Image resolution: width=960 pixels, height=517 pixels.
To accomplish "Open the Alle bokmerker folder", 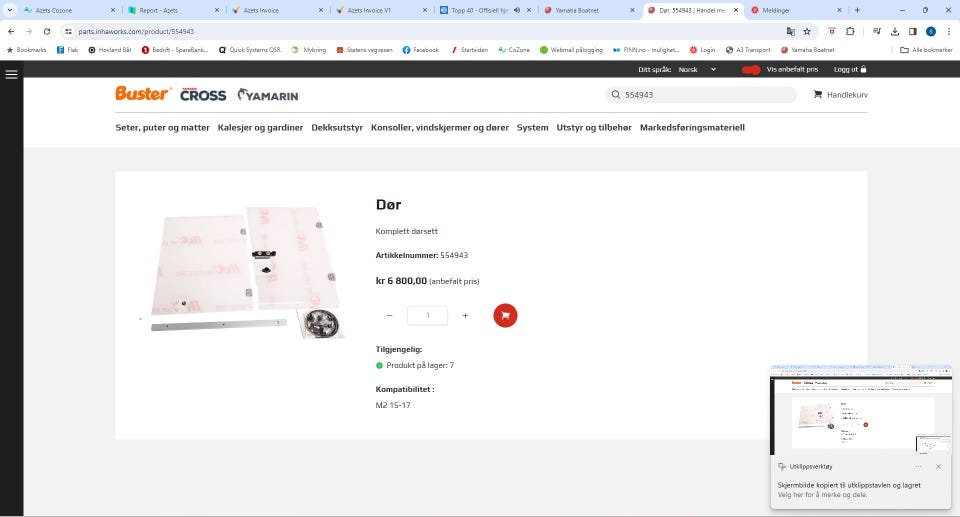I will [926, 50].
